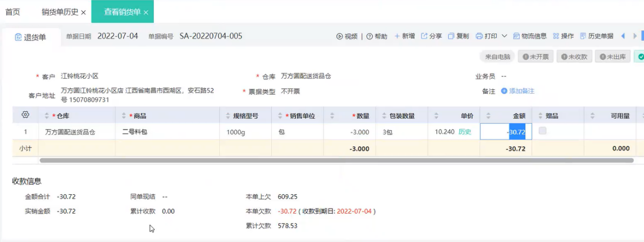This screenshot has height=242, width=644.
Task: Click the 票据类型 value 不开票
Action: tap(290, 92)
